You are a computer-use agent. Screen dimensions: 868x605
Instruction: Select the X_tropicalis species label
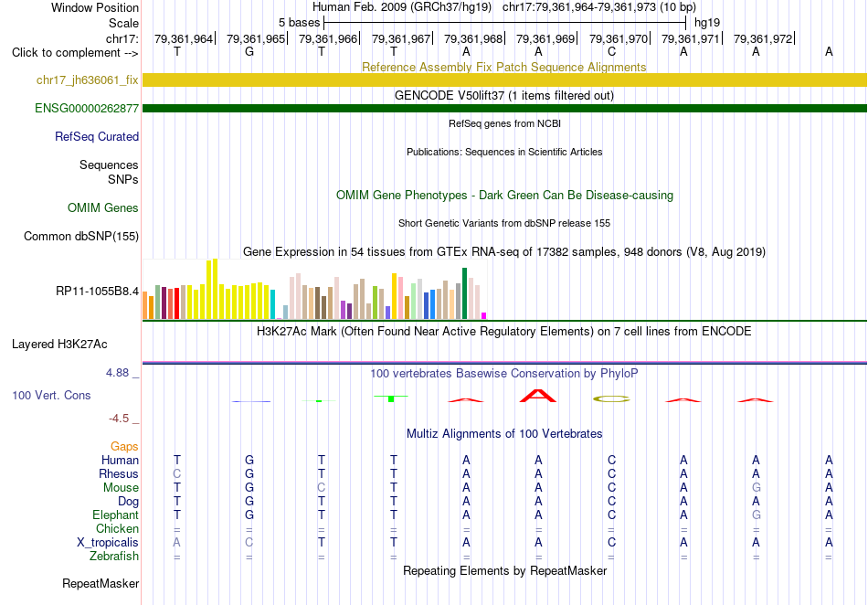[108, 543]
